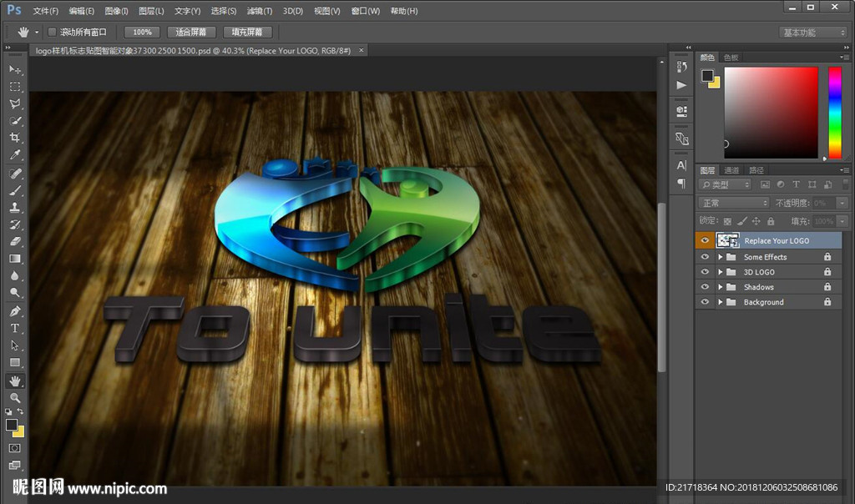Viewport: 855px width, 504px height.
Task: Toggle Quick Mask mode icon
Action: (x=15, y=448)
